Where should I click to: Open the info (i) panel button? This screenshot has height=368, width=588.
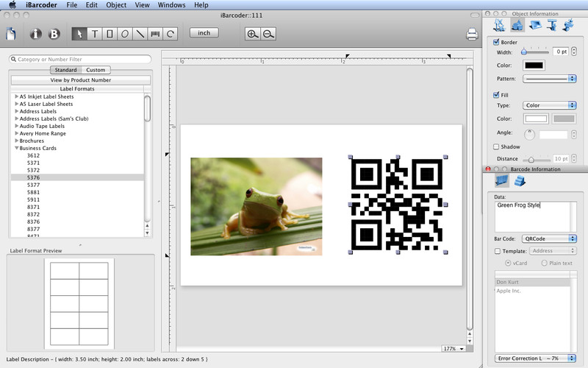pyautogui.click(x=35, y=34)
